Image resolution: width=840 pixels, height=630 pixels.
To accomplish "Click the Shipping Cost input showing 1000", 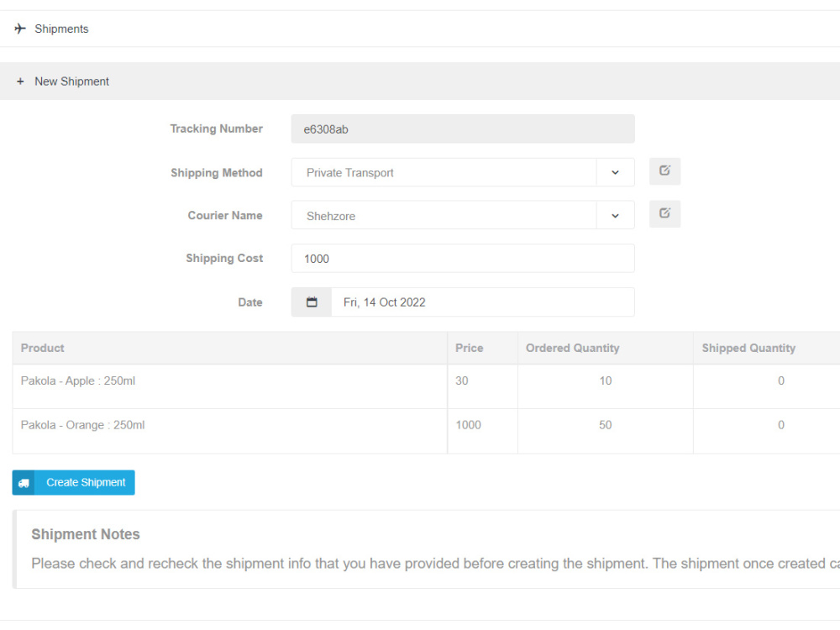I will [462, 258].
